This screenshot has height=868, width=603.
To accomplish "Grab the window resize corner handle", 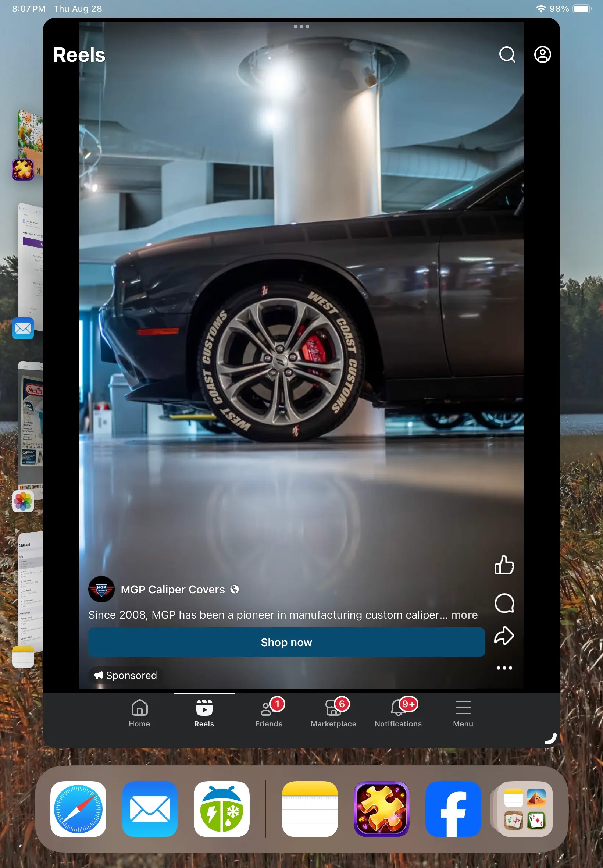I will click(x=551, y=738).
